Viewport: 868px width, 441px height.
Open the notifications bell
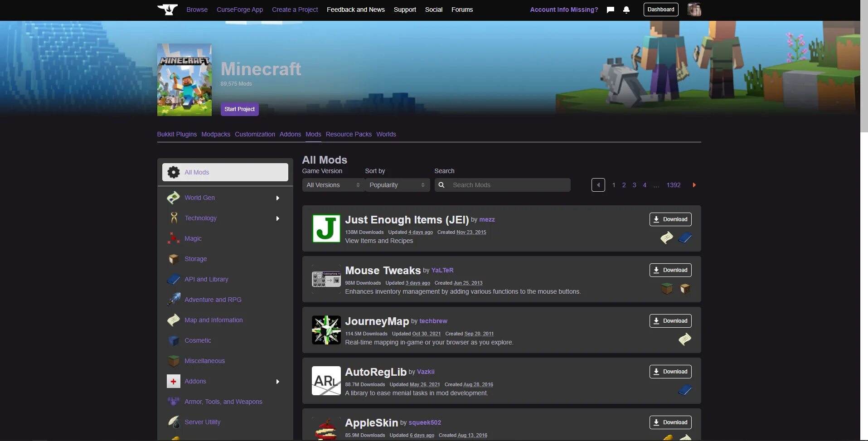[626, 10]
